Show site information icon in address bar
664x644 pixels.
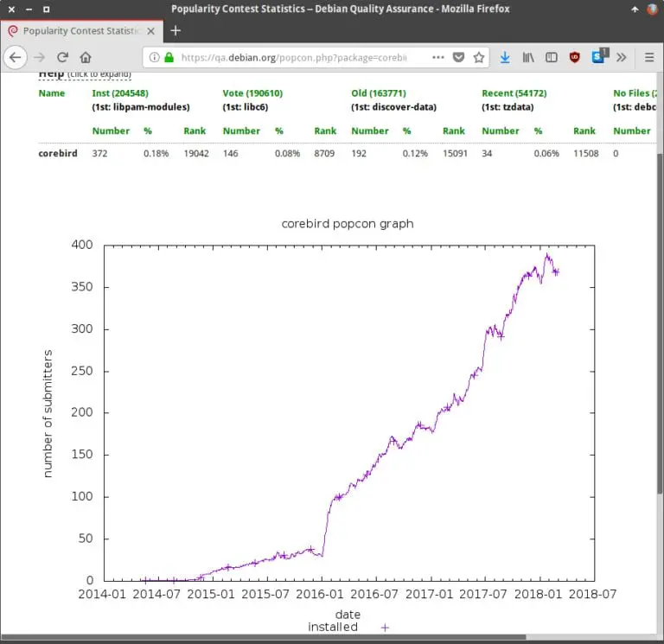point(154,57)
